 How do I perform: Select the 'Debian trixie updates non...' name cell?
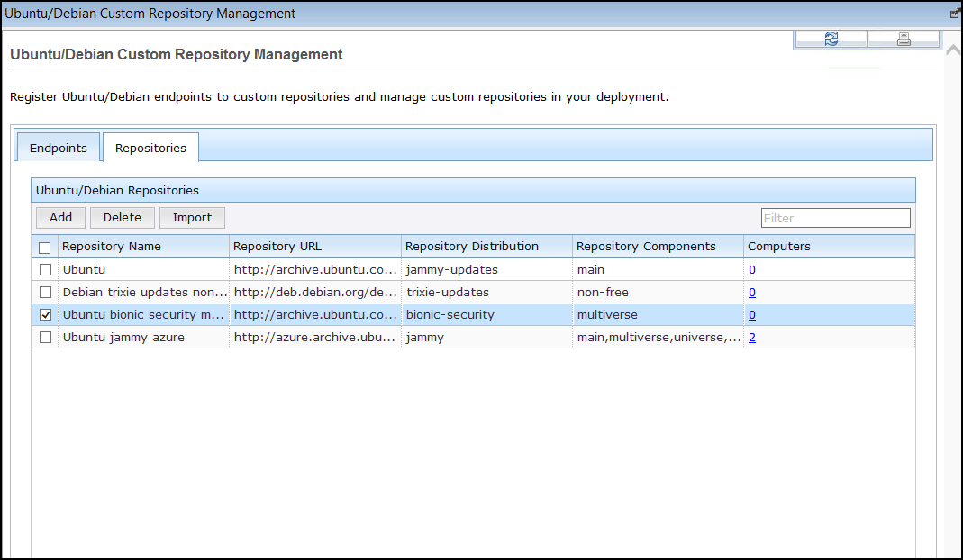pos(144,293)
